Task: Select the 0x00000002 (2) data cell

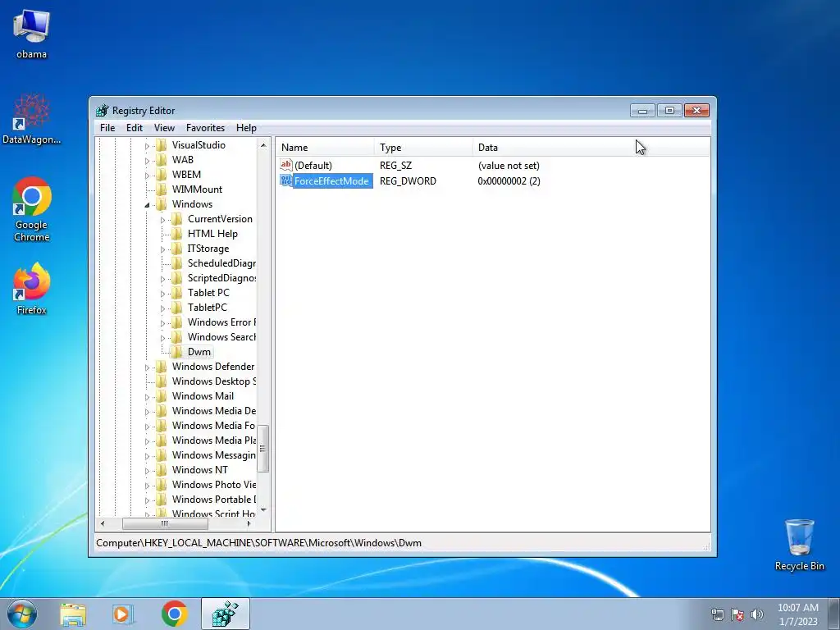Action: point(509,180)
